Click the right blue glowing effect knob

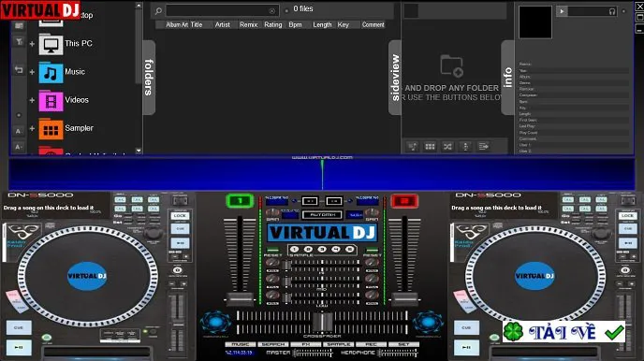(x=428, y=323)
